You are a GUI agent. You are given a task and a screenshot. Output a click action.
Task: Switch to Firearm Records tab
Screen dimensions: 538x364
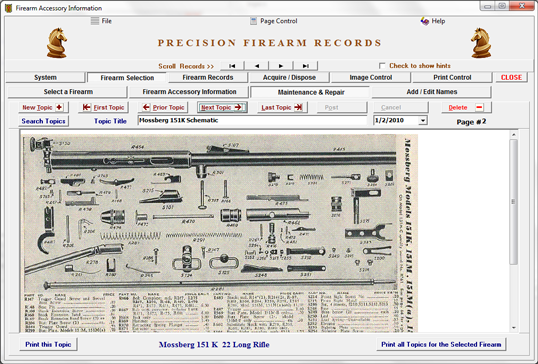[x=208, y=78]
